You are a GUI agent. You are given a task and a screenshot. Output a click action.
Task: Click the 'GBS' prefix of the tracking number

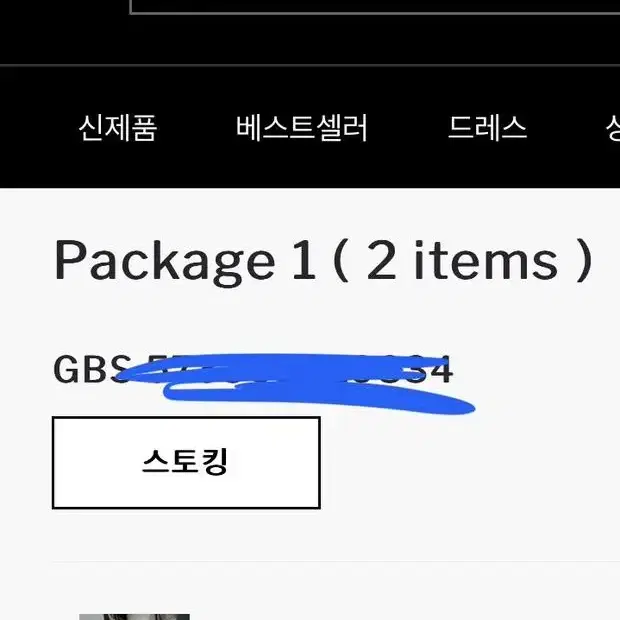[92, 369]
